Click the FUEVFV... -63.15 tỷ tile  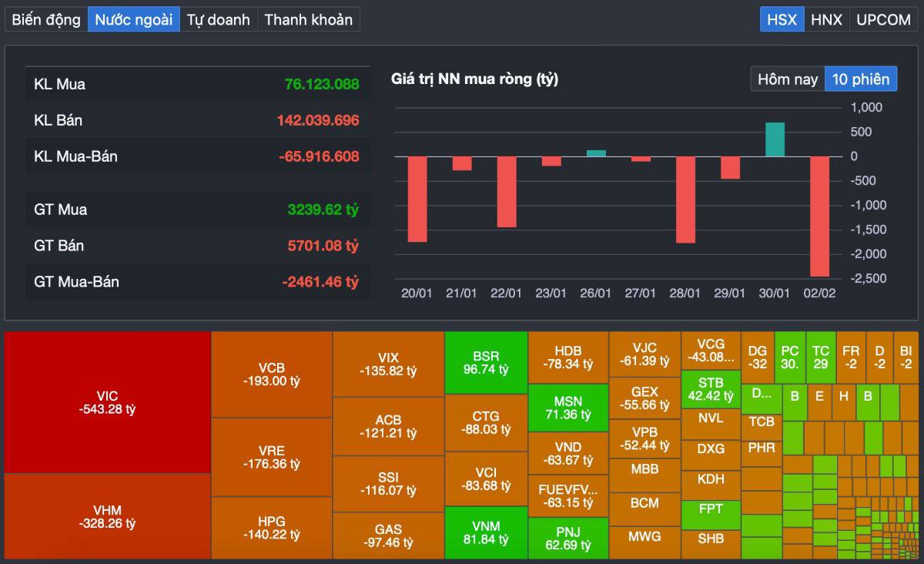click(568, 495)
